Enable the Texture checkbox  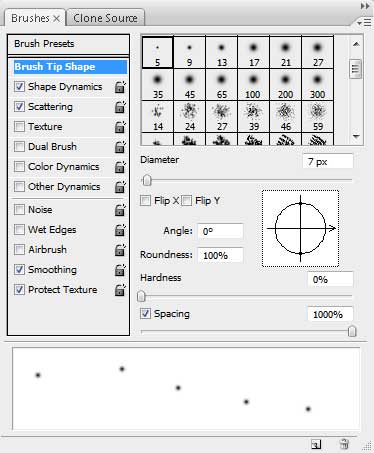pyautogui.click(x=19, y=127)
